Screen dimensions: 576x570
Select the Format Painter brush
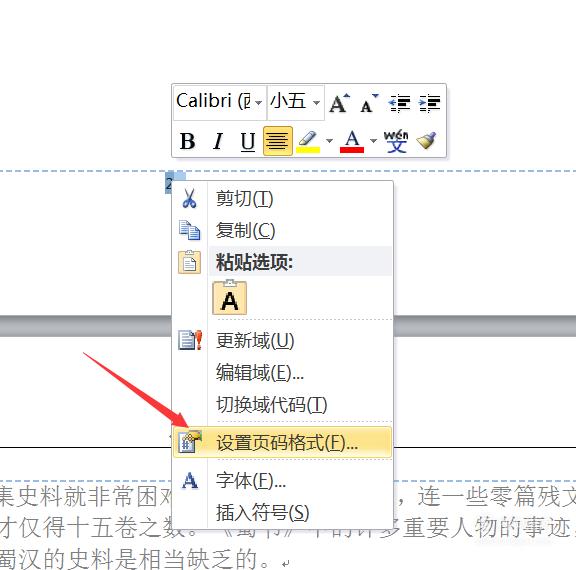427,140
